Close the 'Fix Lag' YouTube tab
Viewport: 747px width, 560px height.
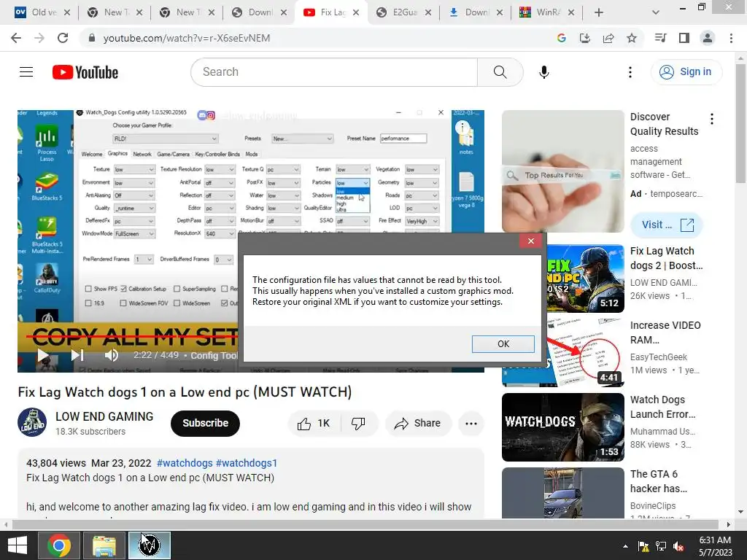(x=355, y=12)
